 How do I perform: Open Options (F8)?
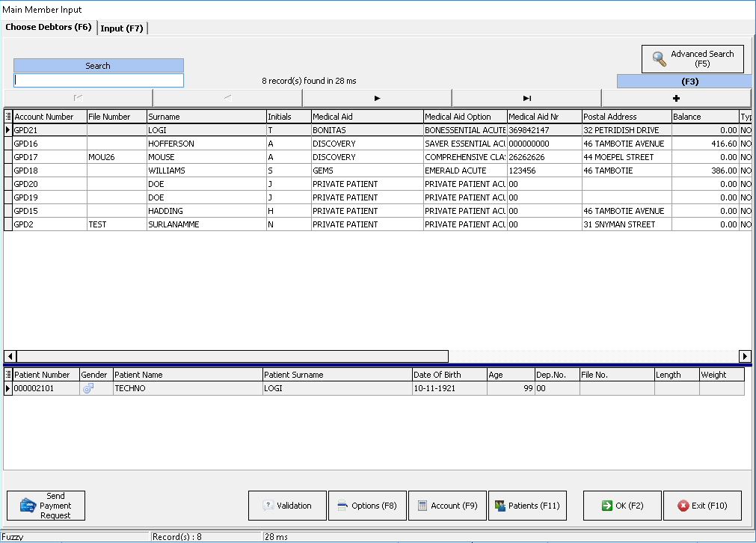pos(366,506)
